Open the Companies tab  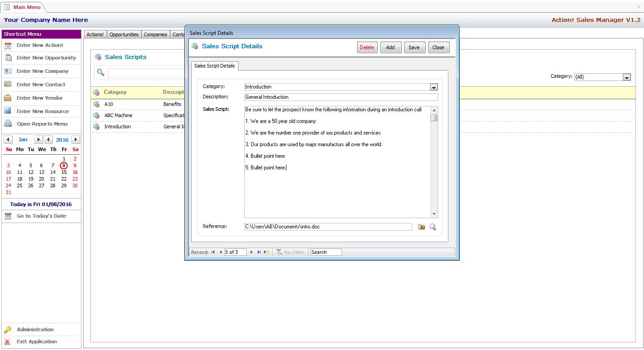click(155, 34)
